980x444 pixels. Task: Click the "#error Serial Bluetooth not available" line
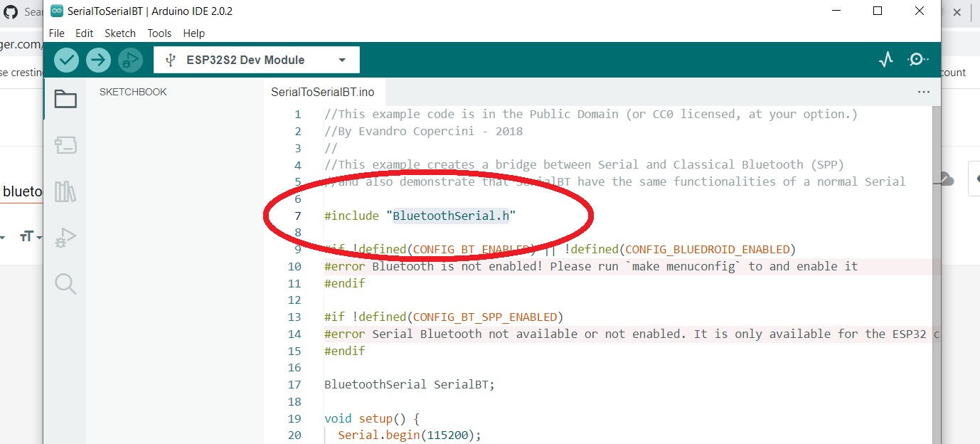[632, 334]
